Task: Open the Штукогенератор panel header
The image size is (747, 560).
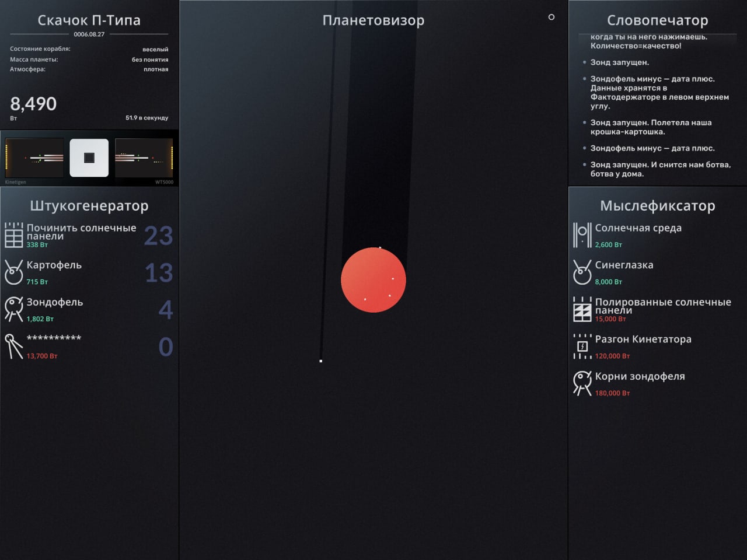Action: (89, 206)
